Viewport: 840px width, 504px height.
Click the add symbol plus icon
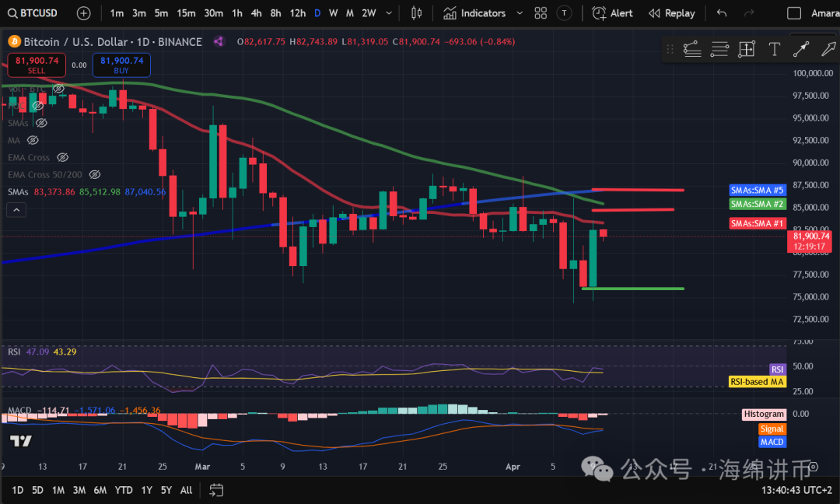coord(84,13)
